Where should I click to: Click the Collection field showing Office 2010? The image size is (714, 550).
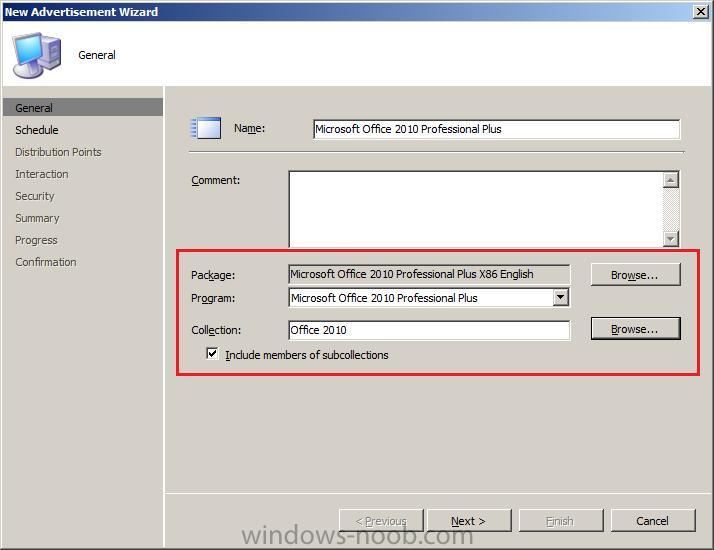click(429, 330)
